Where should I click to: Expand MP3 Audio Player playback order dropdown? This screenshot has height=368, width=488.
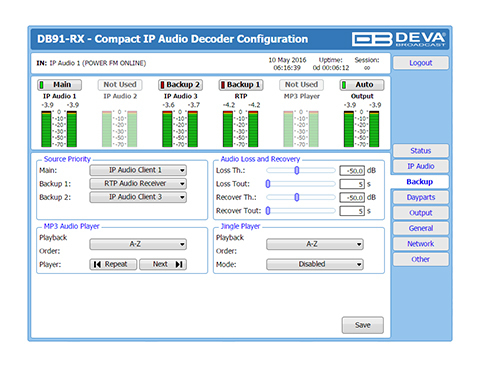[x=138, y=244]
